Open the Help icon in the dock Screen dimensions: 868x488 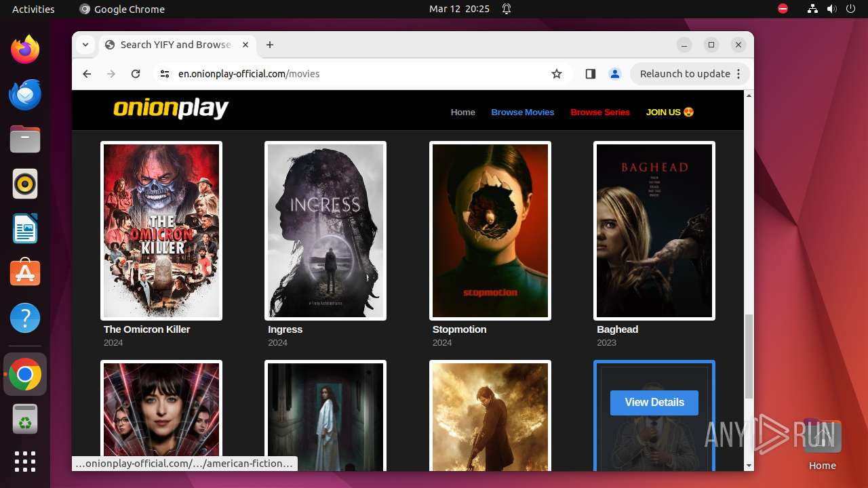pos(25,318)
